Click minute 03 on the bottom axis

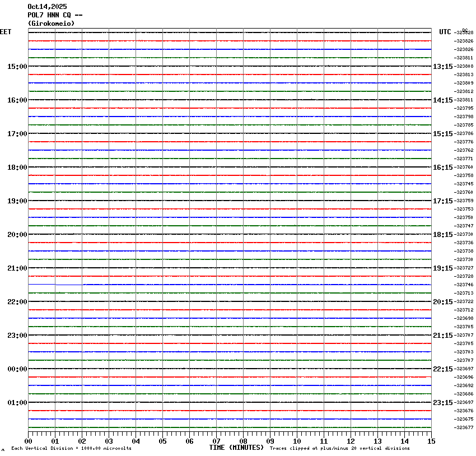coord(109,441)
